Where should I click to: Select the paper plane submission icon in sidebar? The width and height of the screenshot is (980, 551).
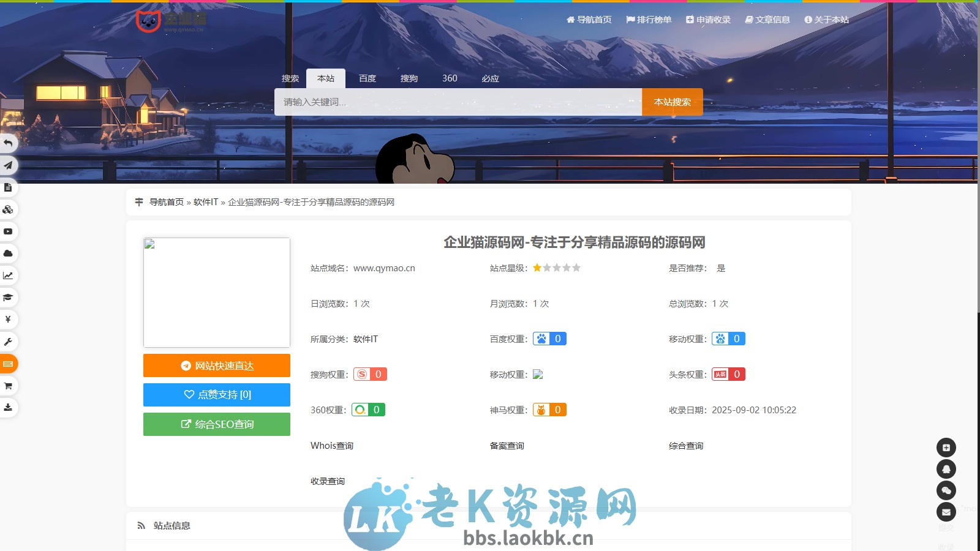(x=8, y=165)
